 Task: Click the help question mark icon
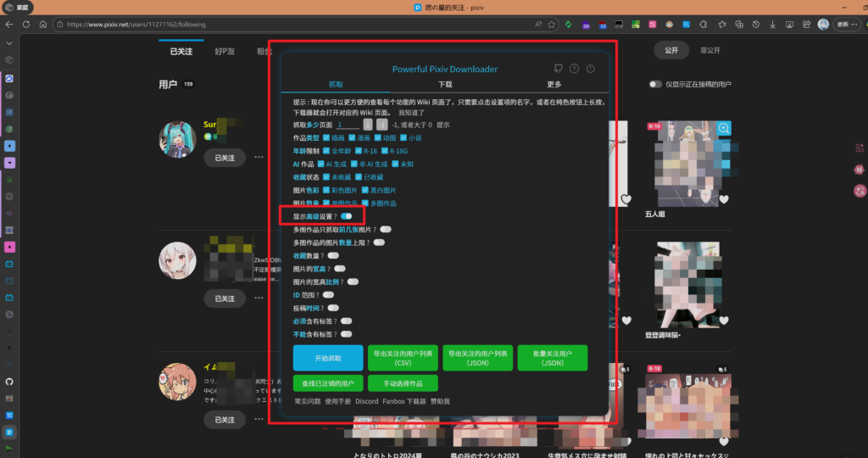coord(575,69)
